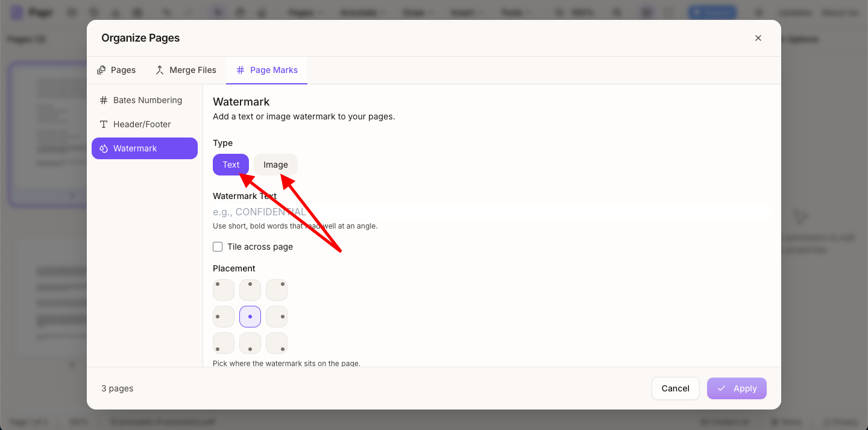Select the Bates Numbering option in sidebar
This screenshot has width=868, height=430.
[144, 100]
